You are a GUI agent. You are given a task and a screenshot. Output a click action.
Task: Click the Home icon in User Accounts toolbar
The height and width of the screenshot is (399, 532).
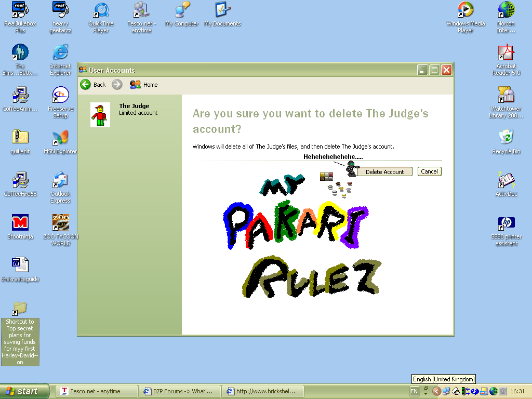point(134,85)
